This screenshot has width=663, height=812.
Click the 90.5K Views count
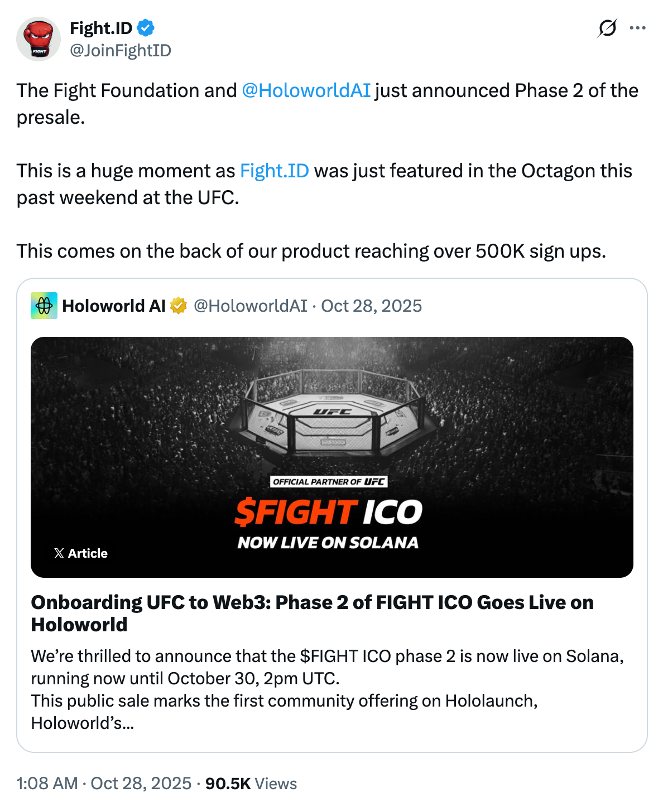point(251,783)
